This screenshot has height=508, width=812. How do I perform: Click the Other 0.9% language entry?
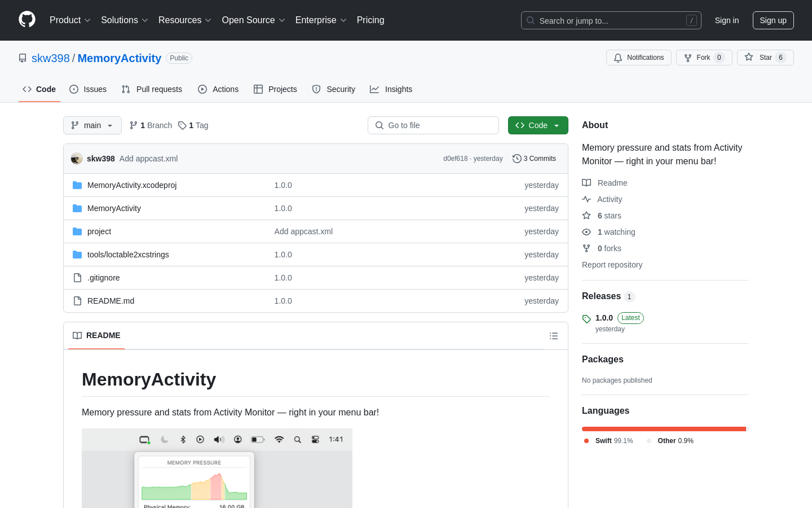coord(670,441)
